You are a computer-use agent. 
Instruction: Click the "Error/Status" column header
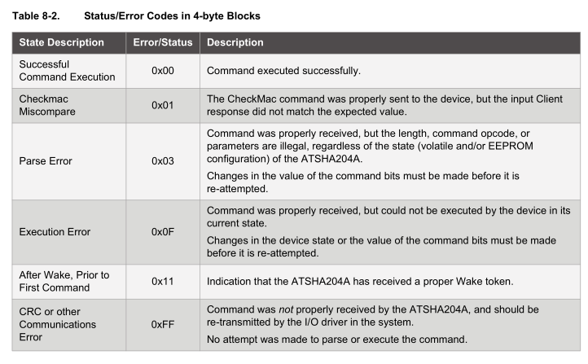click(163, 42)
